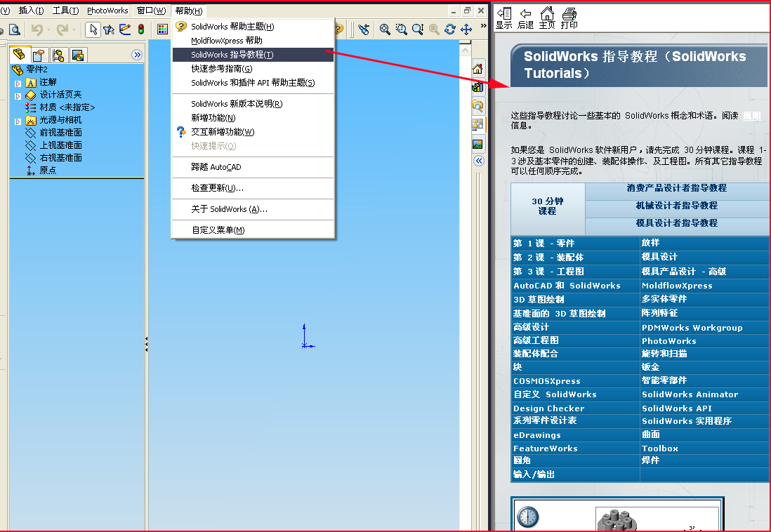Image resolution: width=771 pixels, height=532 pixels.
Task: Open the 消费产品设计者指导教程 link
Action: 677,188
